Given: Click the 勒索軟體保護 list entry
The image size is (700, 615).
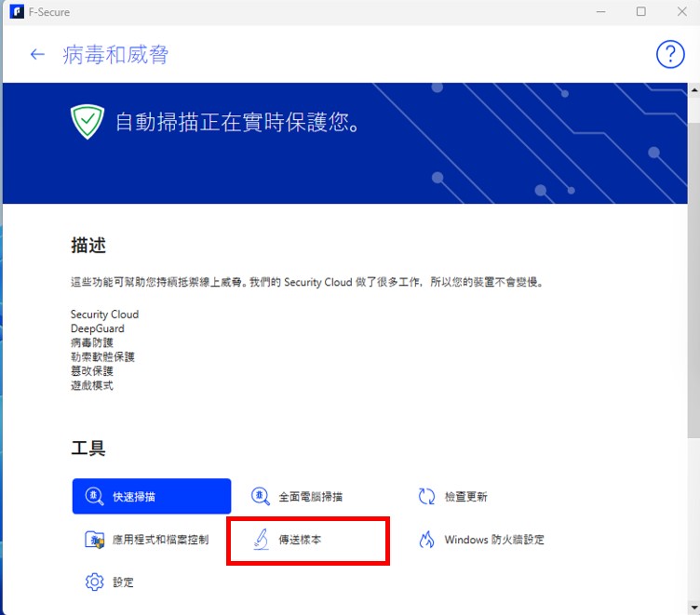Looking at the screenshot, I should (102, 356).
